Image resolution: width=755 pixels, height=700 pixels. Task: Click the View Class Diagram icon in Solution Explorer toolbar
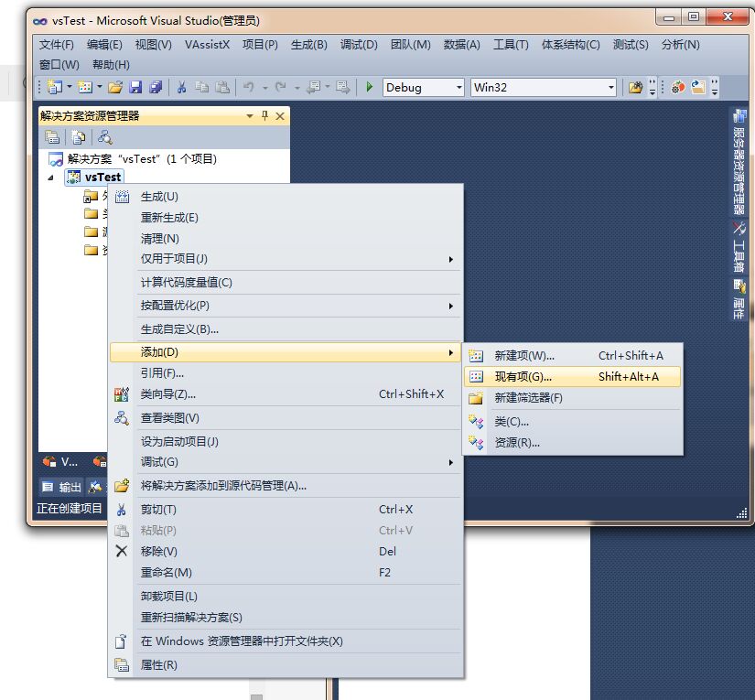click(x=105, y=137)
